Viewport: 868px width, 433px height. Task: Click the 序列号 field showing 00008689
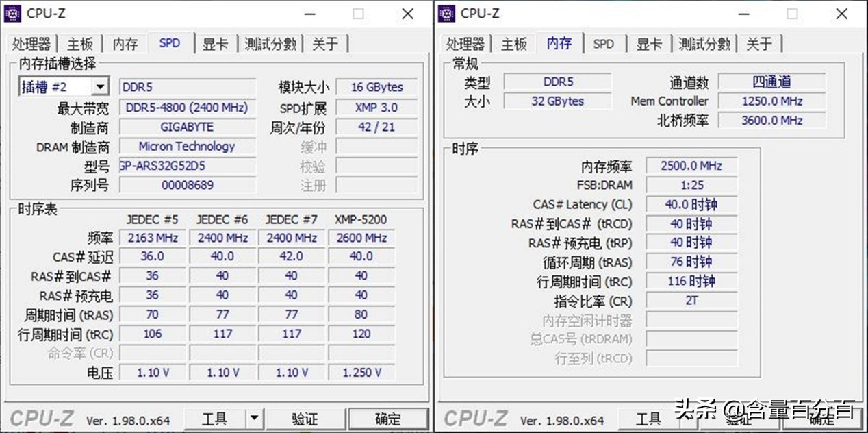click(x=187, y=184)
